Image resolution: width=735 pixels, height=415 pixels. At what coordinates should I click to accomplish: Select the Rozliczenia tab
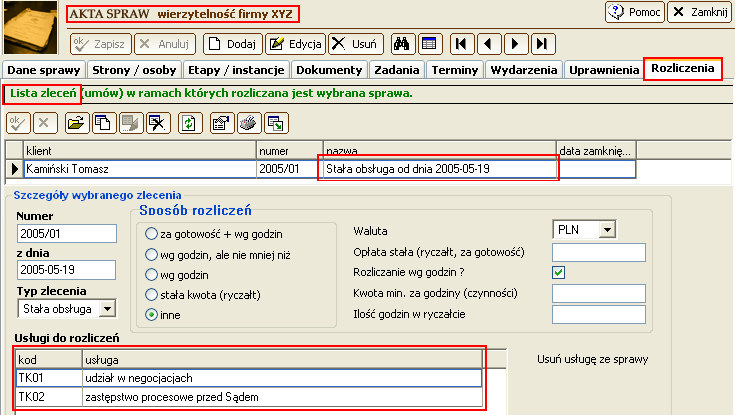(x=682, y=68)
